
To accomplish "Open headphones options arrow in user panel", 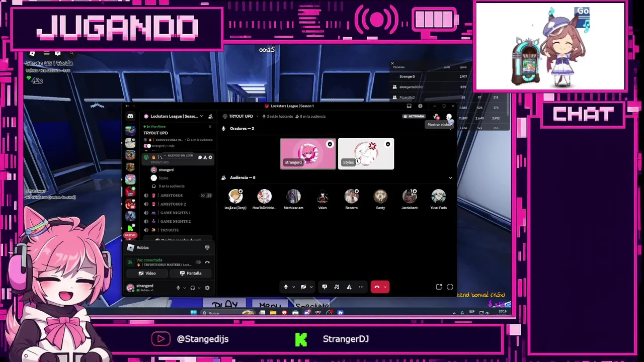I will (199, 288).
